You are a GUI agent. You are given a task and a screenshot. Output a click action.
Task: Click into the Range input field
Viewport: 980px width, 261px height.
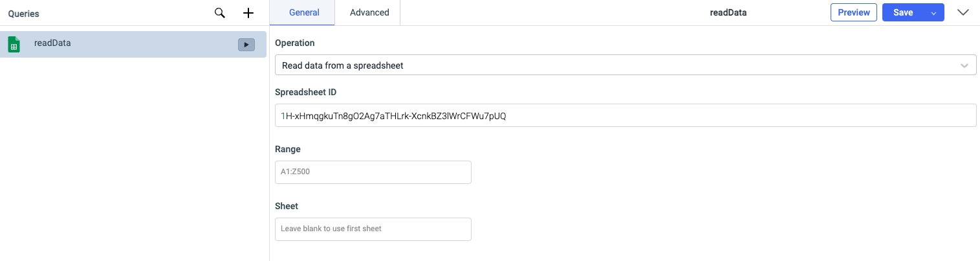tap(373, 172)
